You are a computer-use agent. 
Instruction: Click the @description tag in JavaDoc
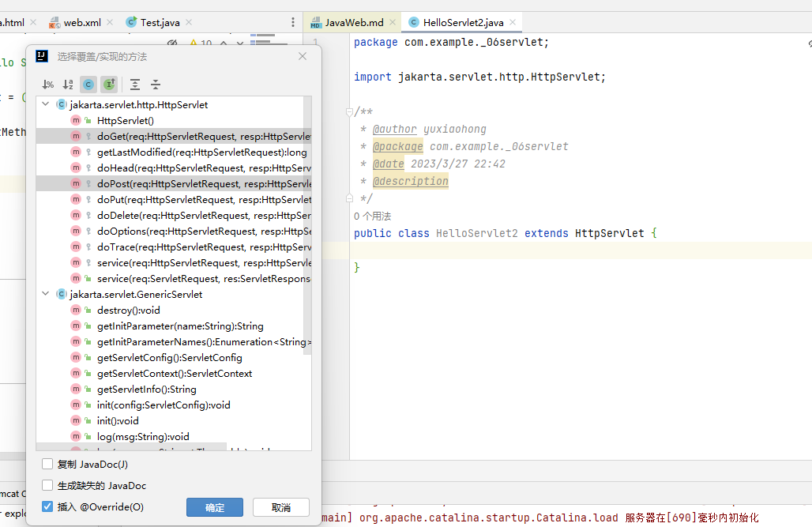411,181
